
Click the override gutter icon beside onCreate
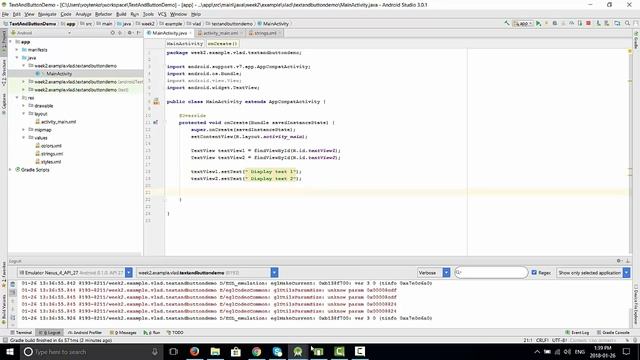pyautogui.click(x=156, y=122)
